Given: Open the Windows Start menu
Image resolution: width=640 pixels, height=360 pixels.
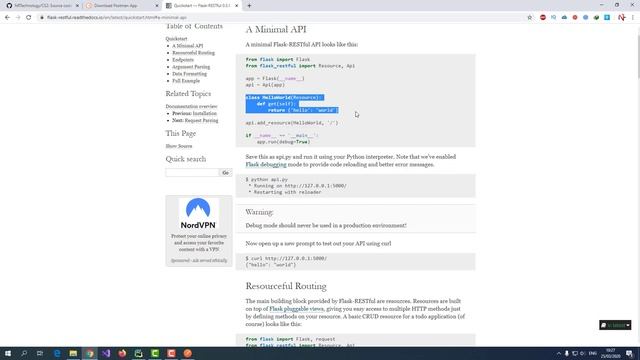Looking at the screenshot, I should coord(8,353).
